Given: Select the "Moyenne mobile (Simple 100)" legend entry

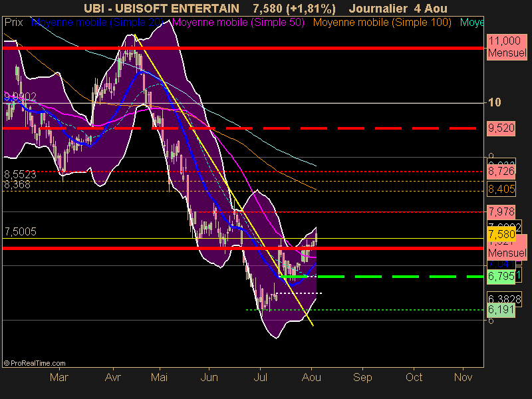Looking at the screenshot, I should point(382,23).
